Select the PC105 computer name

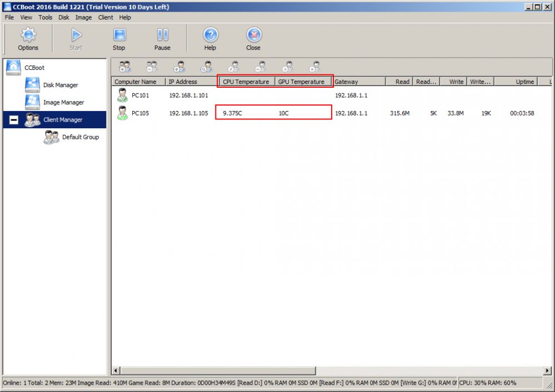(140, 113)
